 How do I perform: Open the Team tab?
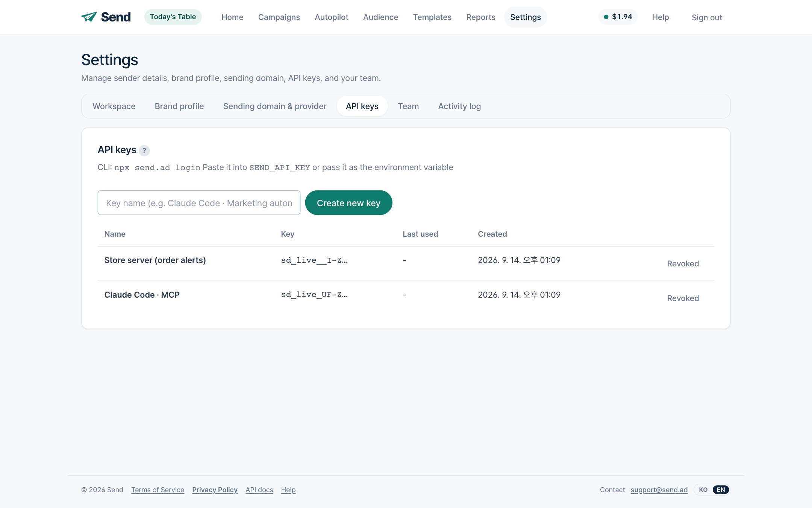point(408,106)
